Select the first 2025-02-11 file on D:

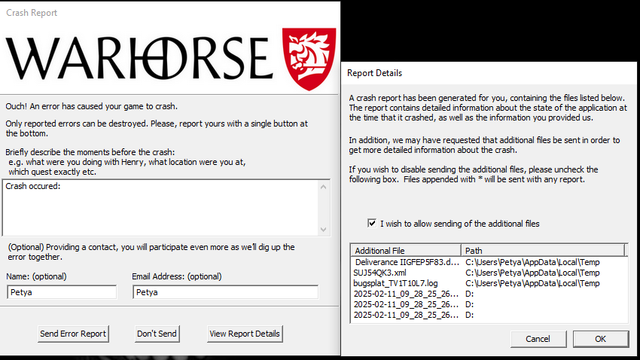(x=489, y=294)
